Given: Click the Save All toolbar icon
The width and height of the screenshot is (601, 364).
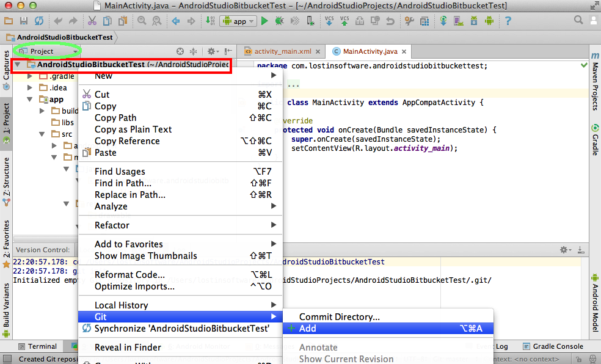Looking at the screenshot, I should (x=24, y=21).
